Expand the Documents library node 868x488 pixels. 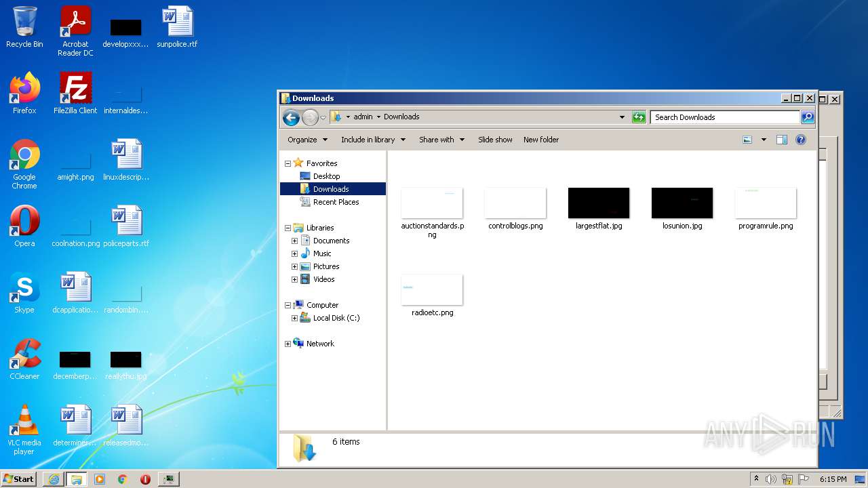(x=294, y=241)
